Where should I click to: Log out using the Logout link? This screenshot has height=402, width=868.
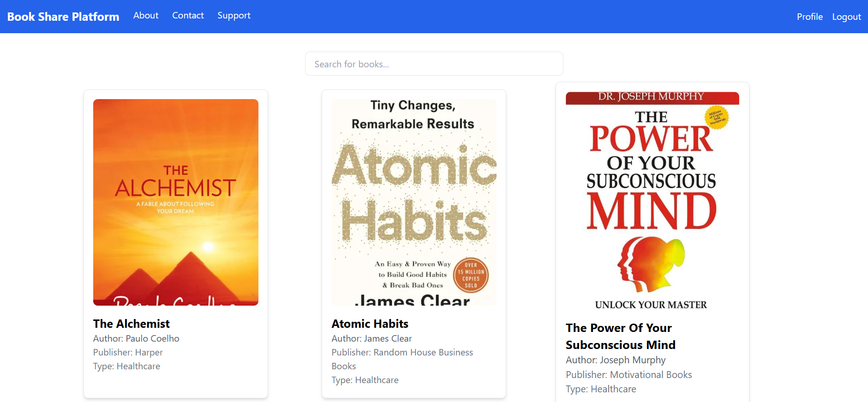(846, 17)
